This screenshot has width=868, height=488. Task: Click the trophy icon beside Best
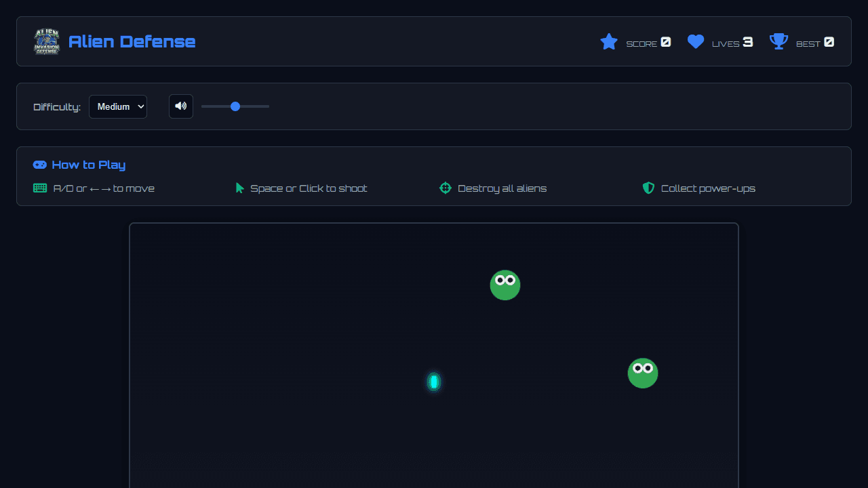778,42
